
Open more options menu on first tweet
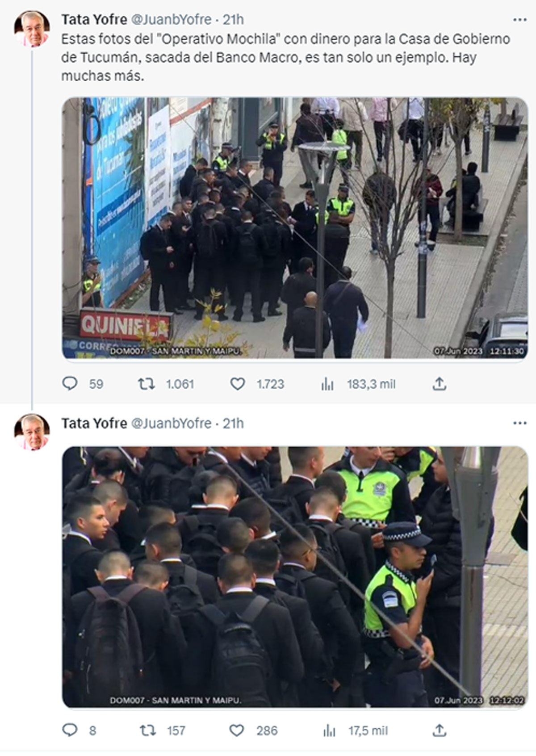tap(520, 20)
